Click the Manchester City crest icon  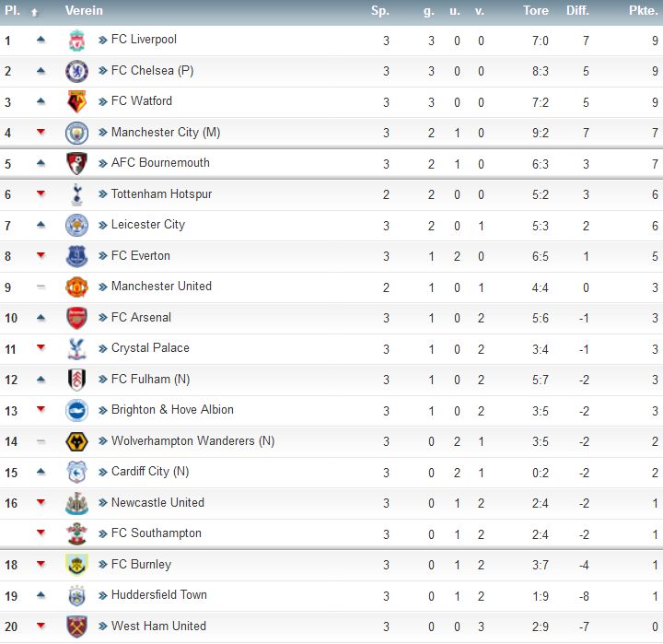click(77, 133)
